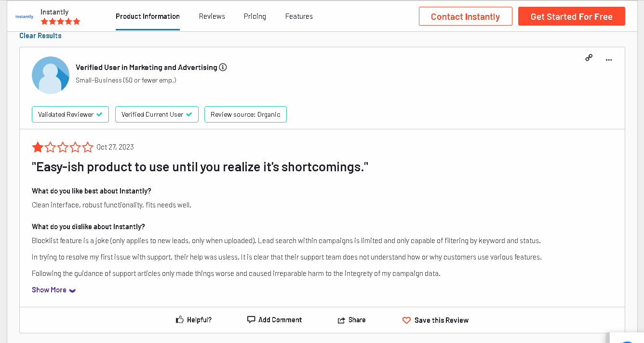
Task: Open the more options ellipsis menu
Action: (609, 59)
